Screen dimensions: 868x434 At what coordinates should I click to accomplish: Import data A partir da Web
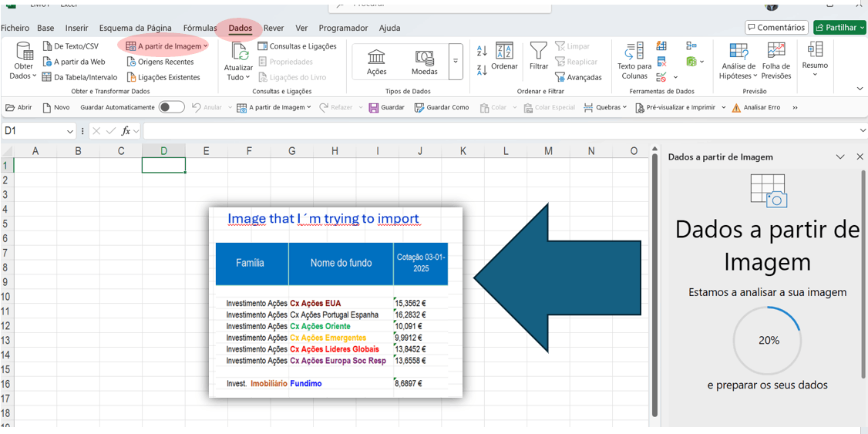point(74,62)
